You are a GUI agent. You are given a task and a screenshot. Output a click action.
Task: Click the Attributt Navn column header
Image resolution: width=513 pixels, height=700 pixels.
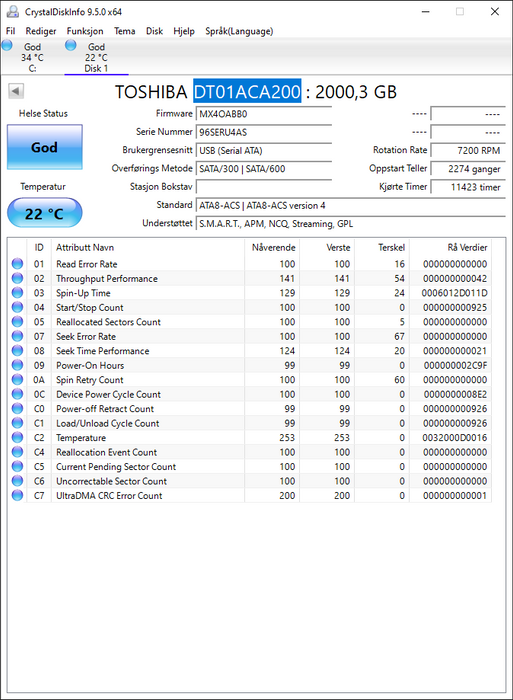pyautogui.click(x=147, y=247)
